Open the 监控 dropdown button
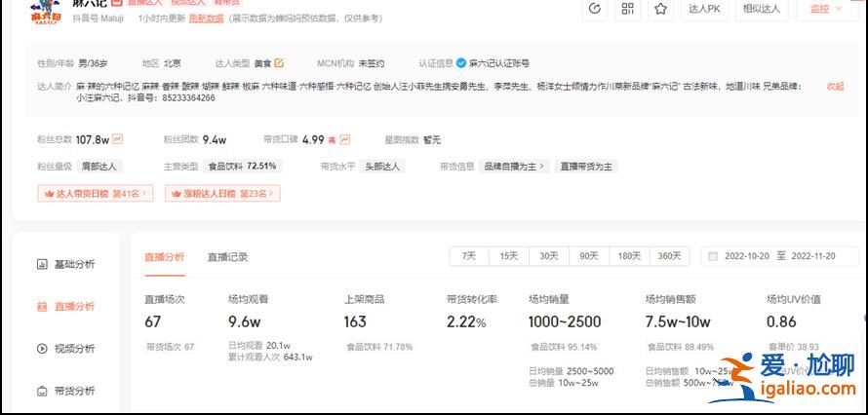Image resolution: width=868 pixels, height=415 pixels. [827, 9]
